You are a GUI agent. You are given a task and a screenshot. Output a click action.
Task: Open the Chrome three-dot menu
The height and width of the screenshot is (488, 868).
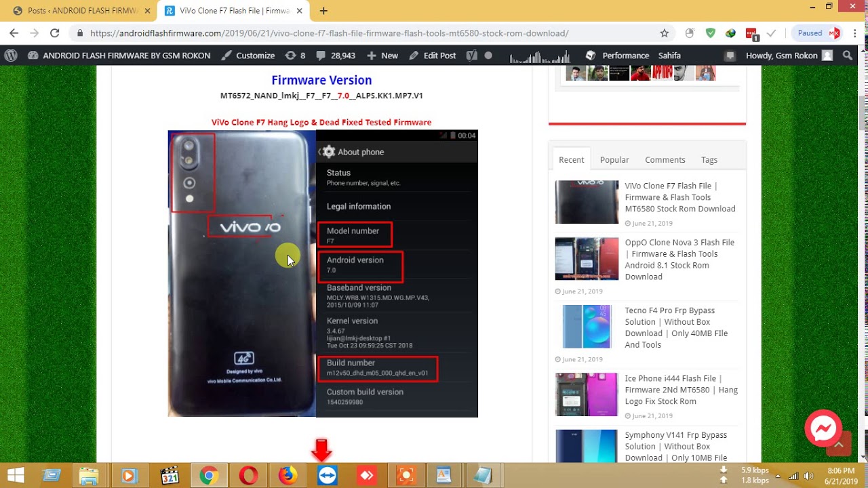[854, 33]
